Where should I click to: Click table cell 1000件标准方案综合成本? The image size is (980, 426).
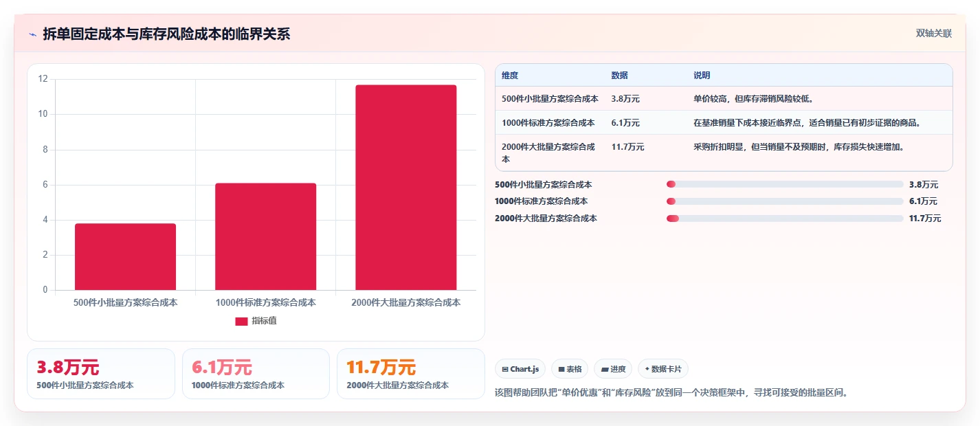click(548, 123)
